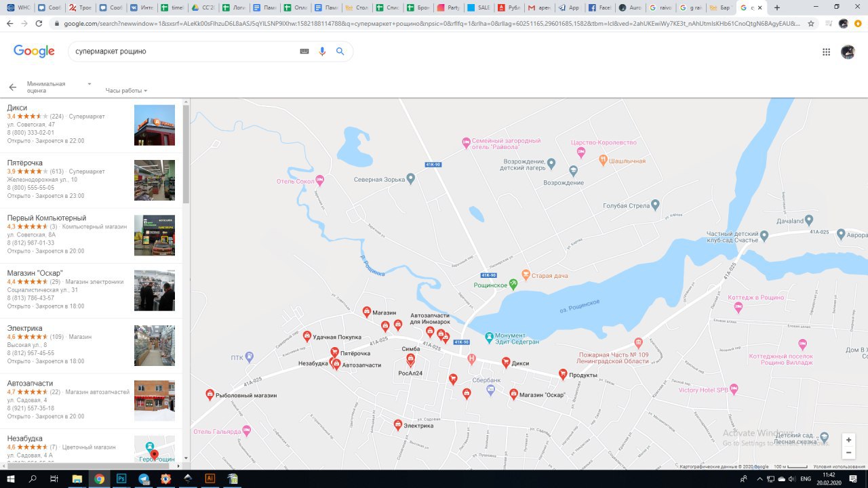Select the Продукты map marker
Image resolution: width=868 pixels, height=488 pixels.
click(x=563, y=374)
